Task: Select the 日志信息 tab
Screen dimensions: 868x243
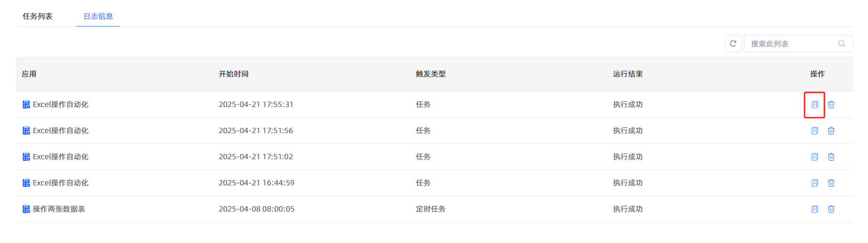Action: (x=98, y=16)
